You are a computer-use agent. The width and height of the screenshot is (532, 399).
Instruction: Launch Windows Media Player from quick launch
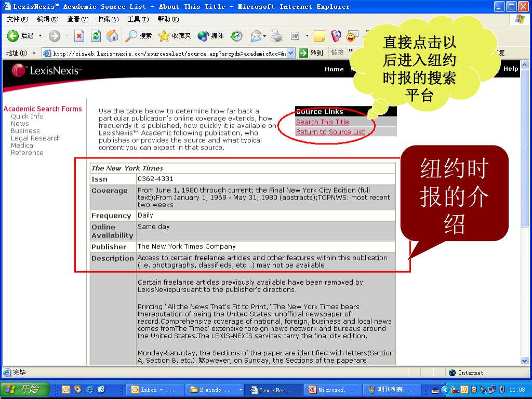coord(78,390)
